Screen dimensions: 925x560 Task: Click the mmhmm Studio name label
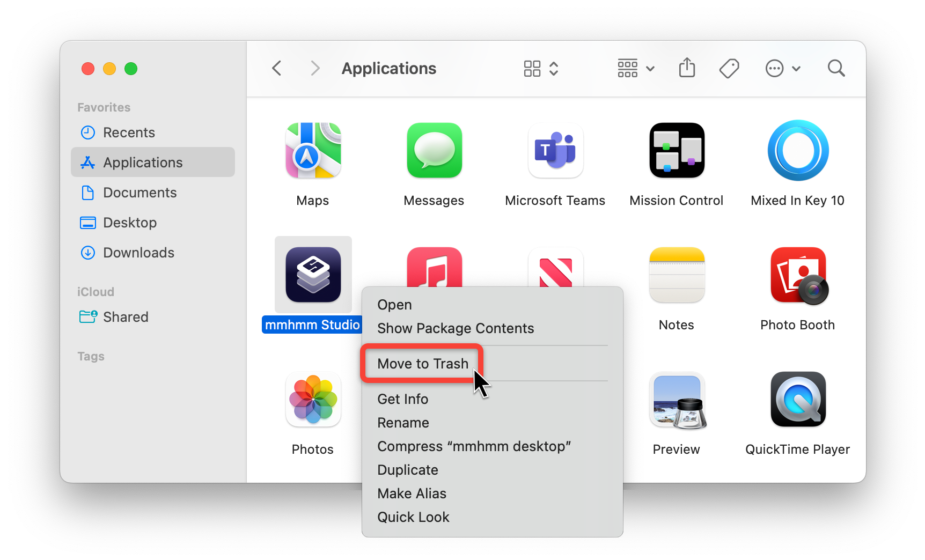[x=312, y=325]
